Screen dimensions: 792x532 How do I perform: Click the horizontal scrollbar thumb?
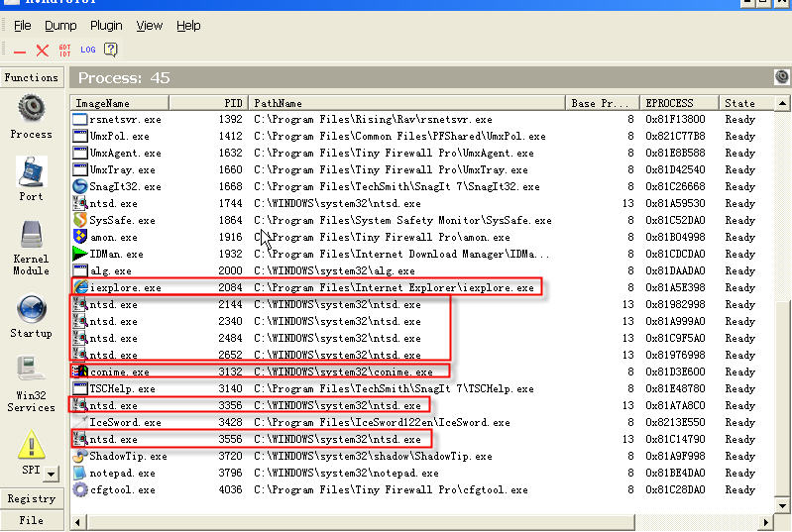point(360,522)
